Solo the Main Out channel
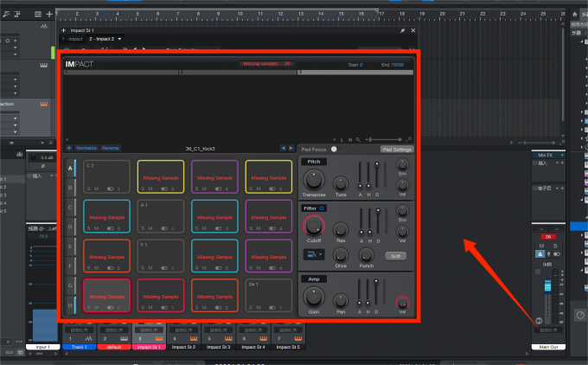The width and height of the screenshot is (588, 365). pos(555,246)
